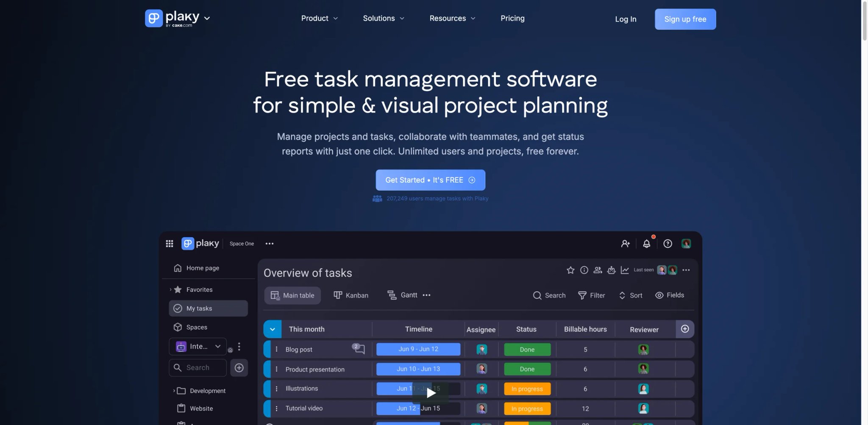Click the Log In link
The image size is (868, 425).
[x=626, y=19]
